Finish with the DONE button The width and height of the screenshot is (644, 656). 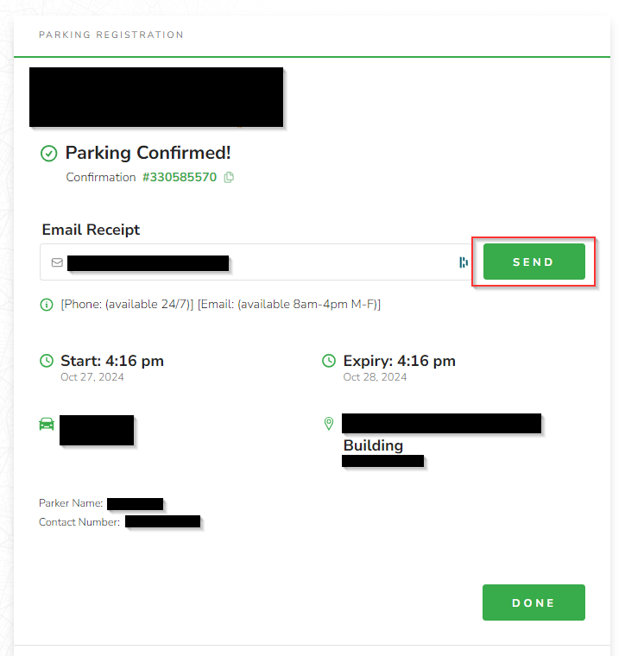[x=534, y=602]
